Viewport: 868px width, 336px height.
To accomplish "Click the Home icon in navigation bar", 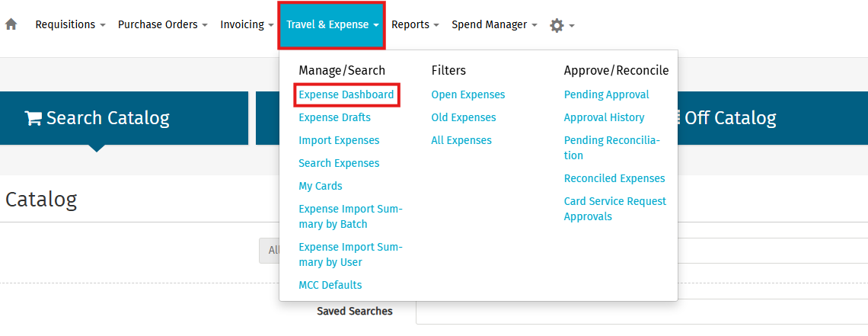I will 11,24.
